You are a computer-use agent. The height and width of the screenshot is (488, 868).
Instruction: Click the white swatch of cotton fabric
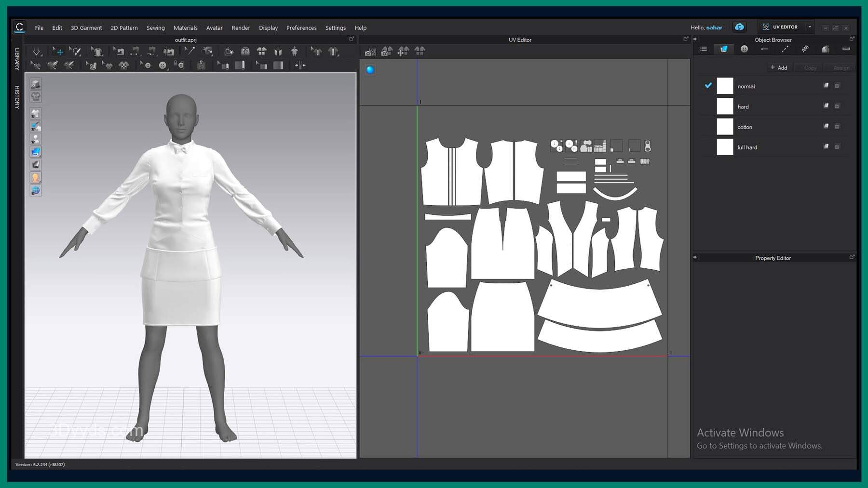click(724, 127)
